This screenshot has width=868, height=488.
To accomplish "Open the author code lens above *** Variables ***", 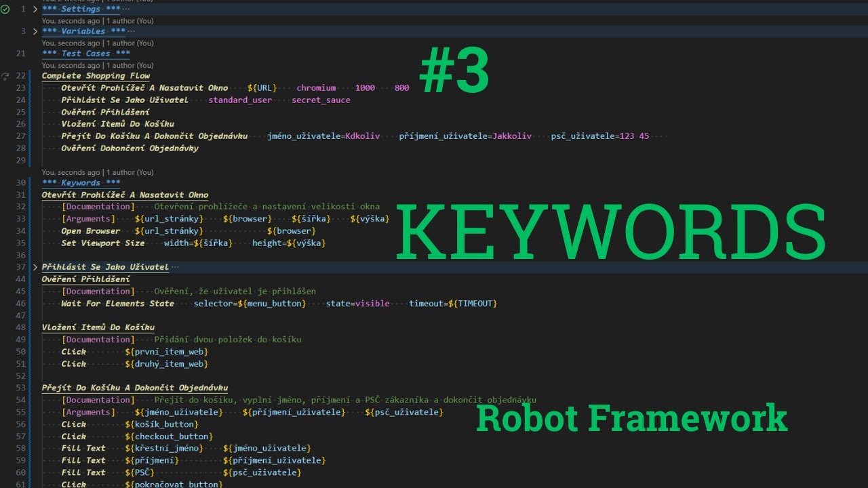I will (98, 21).
